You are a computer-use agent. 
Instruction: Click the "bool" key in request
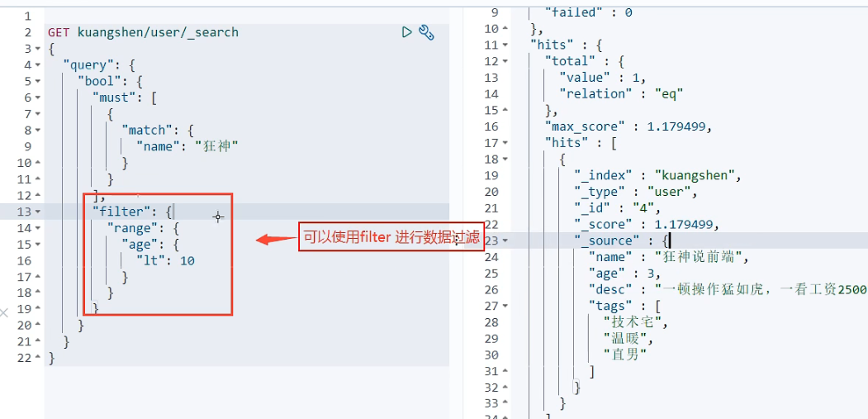99,82
